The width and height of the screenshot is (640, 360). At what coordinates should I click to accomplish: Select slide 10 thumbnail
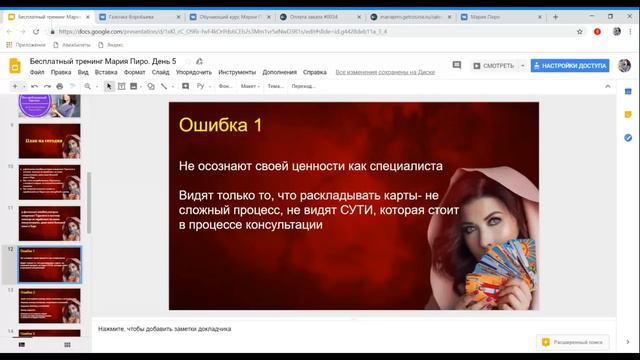point(49,182)
